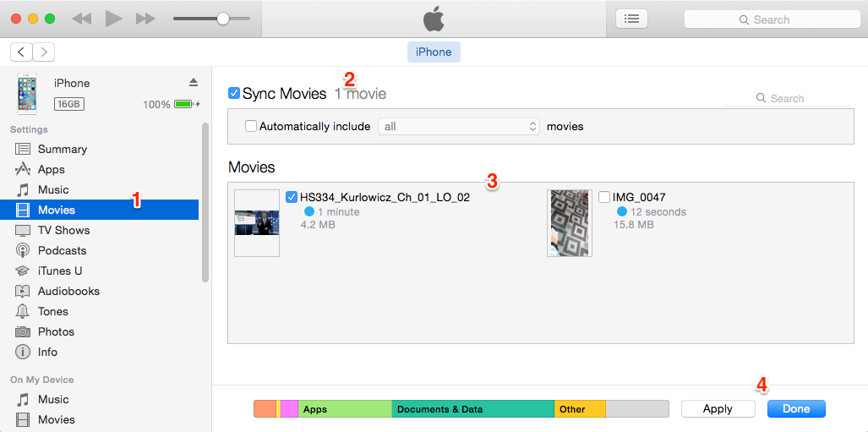Click the '15.8 MB' file size text
This screenshot has width=868, height=432.
pyautogui.click(x=633, y=225)
